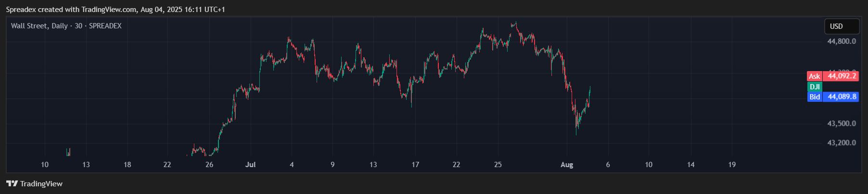Image resolution: width=868 pixels, height=194 pixels.
Task: Click the 14 date axis label
Action: (690, 165)
